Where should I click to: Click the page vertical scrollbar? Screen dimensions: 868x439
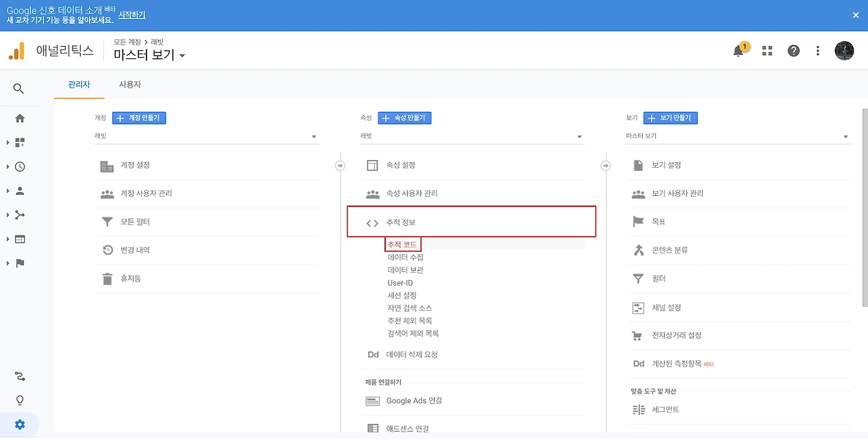[x=865, y=207]
